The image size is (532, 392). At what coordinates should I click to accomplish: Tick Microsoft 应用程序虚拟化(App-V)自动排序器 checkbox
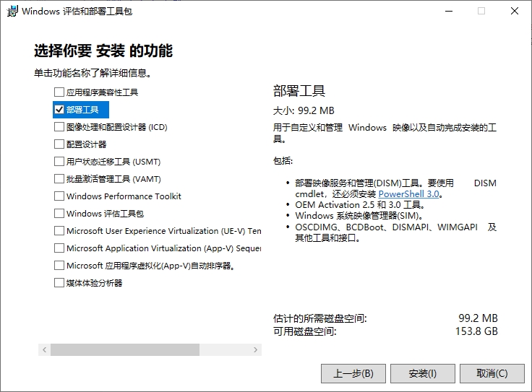59,265
